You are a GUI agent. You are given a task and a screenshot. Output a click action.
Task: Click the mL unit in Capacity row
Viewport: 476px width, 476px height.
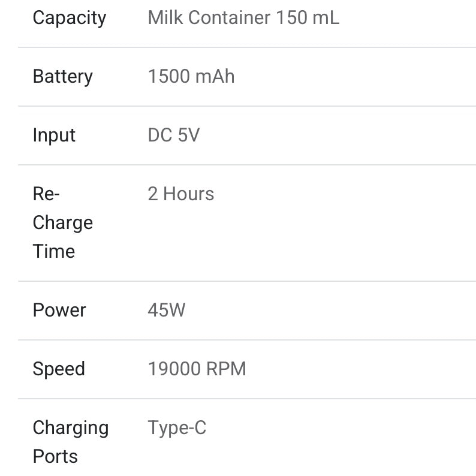(326, 18)
